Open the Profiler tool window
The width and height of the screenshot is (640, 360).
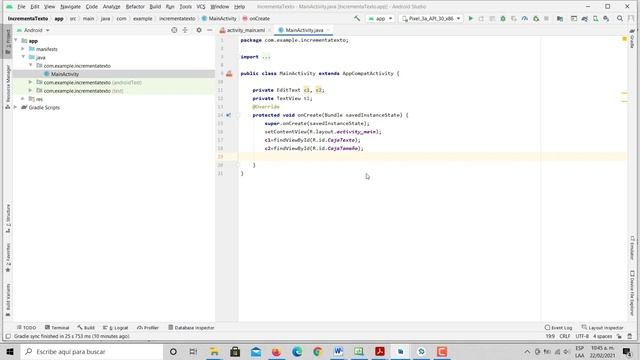pos(148,328)
